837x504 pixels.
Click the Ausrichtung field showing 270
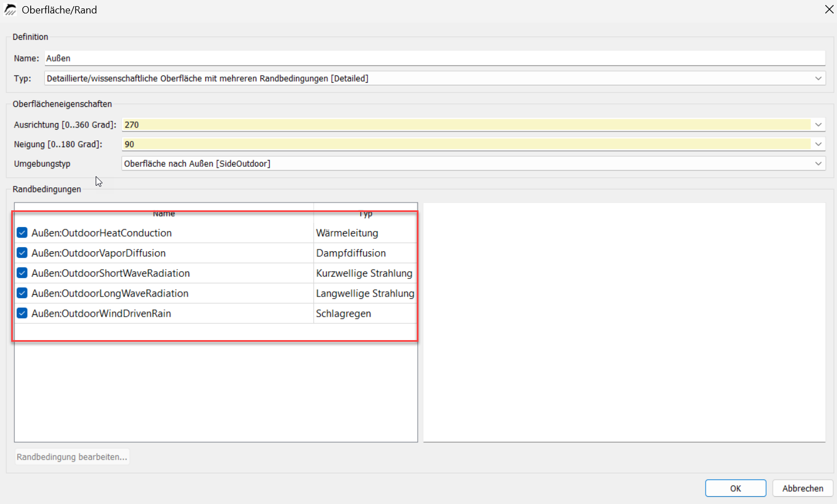coord(466,125)
